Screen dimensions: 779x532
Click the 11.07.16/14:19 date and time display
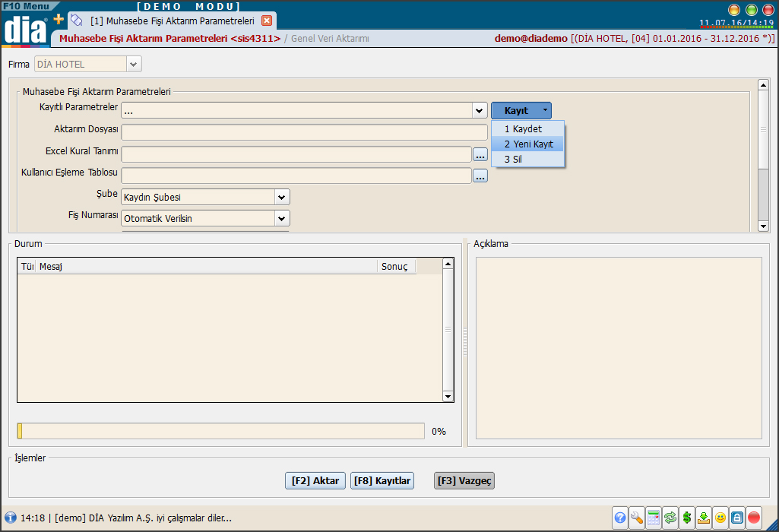click(x=736, y=23)
